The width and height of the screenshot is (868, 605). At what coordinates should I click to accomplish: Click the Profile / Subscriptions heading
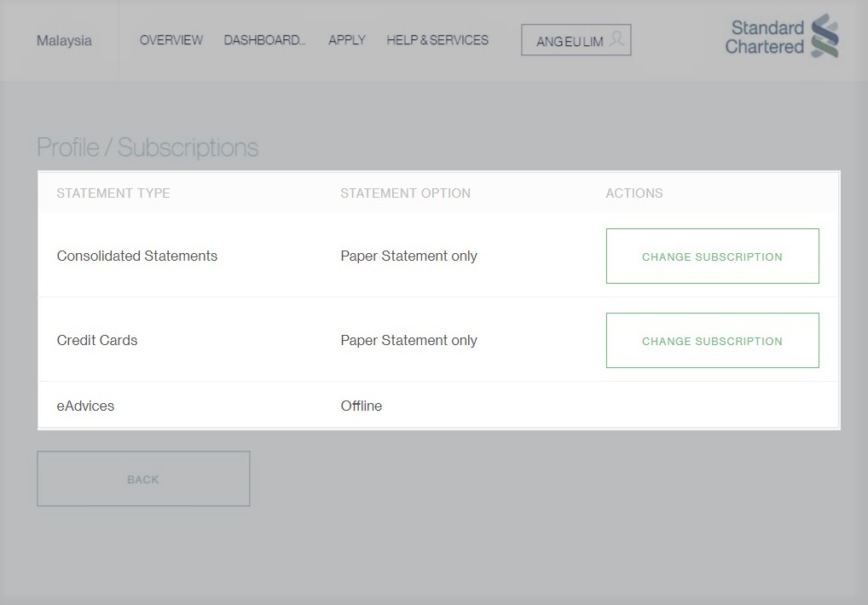(147, 147)
